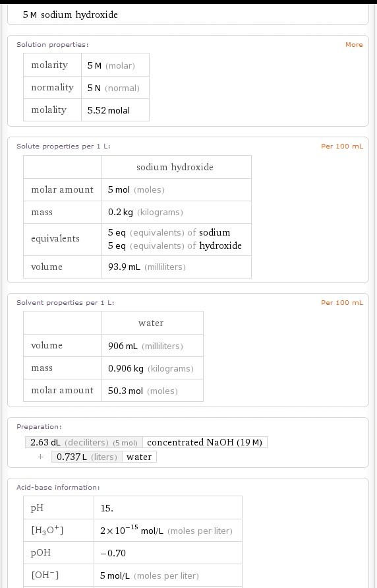Screen dimensions: 377x588
Task: Click the molality value 5.52 molal
Action: (x=115, y=110)
